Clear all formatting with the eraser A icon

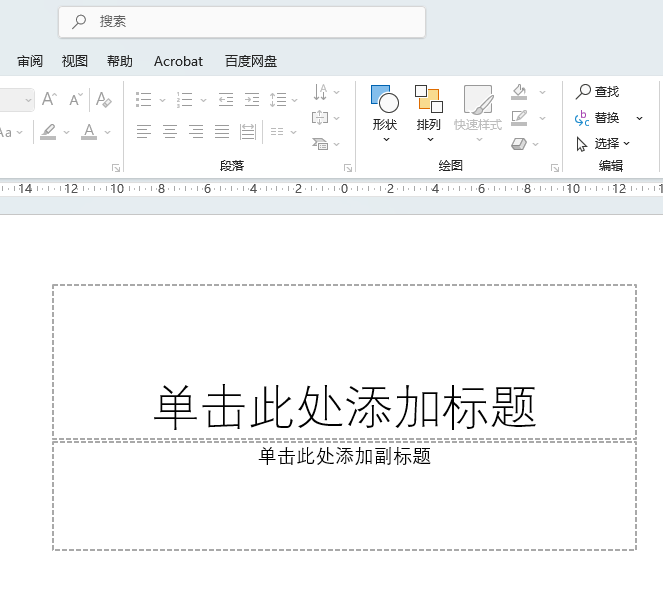(x=104, y=99)
